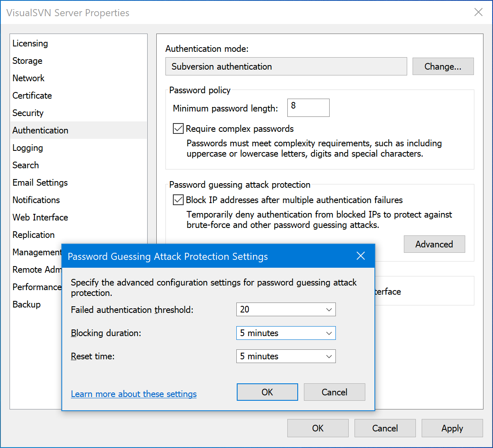This screenshot has width=493, height=448.
Task: Open Learn more about these settings link
Action: tap(134, 394)
